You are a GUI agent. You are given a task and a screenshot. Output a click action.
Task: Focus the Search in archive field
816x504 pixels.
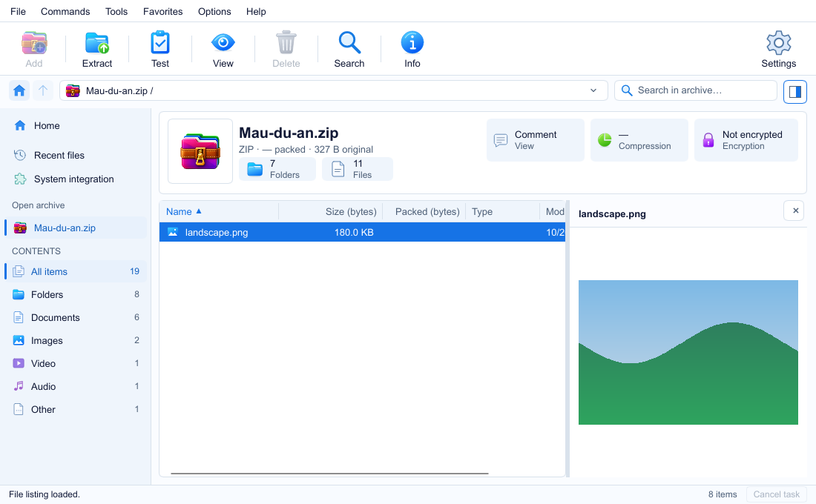tap(695, 90)
